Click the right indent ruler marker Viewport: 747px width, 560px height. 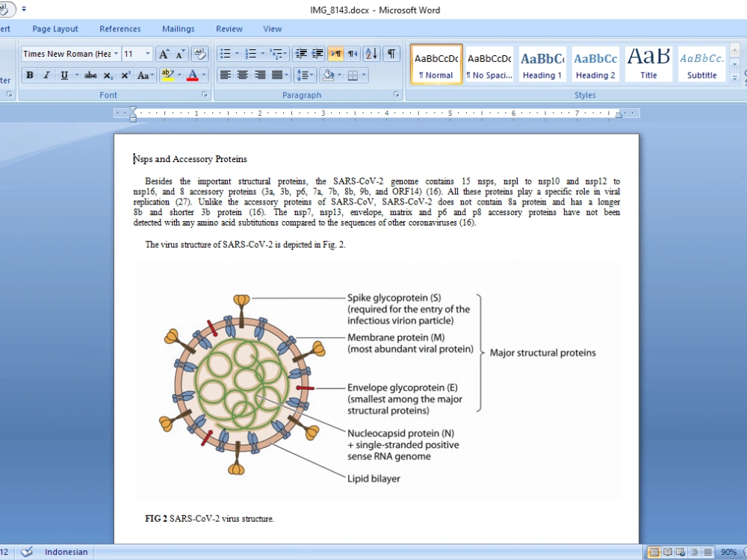[619, 115]
